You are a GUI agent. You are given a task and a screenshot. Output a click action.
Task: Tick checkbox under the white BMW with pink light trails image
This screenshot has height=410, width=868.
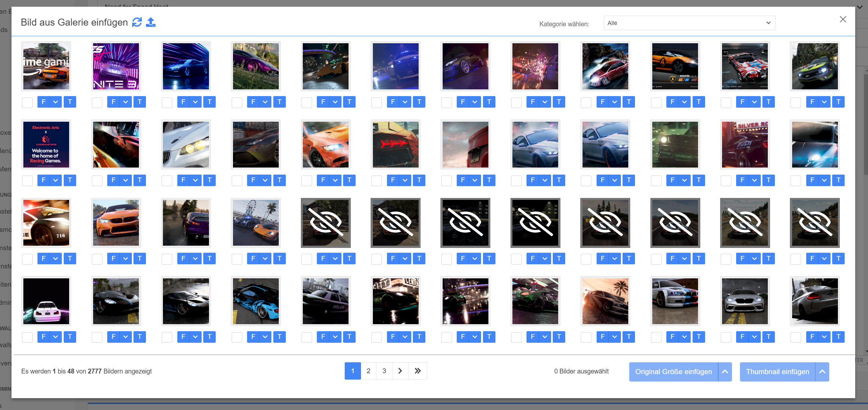tap(27, 337)
